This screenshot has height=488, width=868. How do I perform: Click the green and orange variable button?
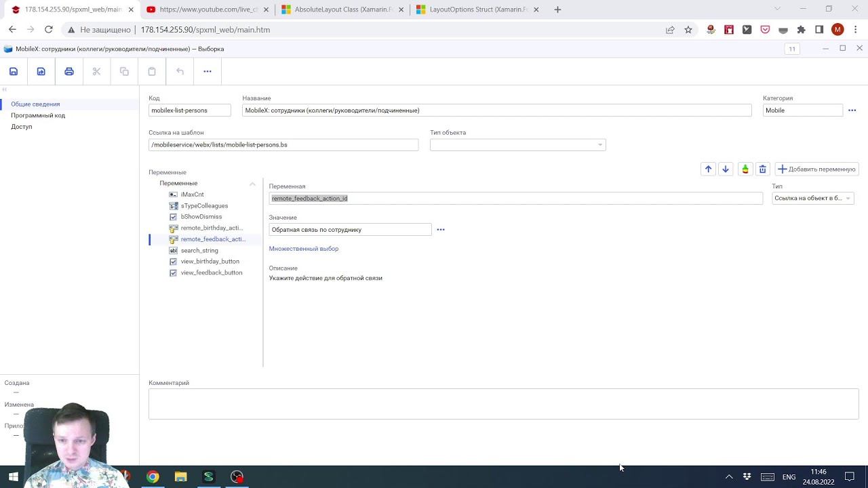click(745, 169)
